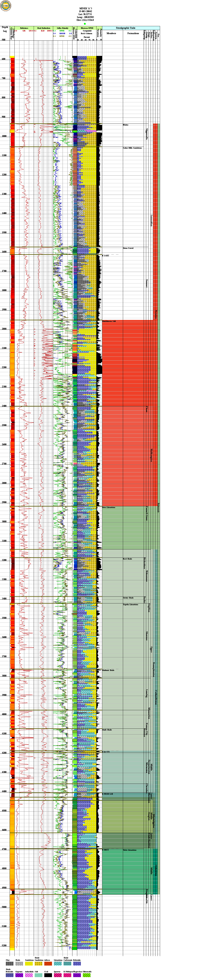Click the Topeka Limestone formation label

point(130,605)
